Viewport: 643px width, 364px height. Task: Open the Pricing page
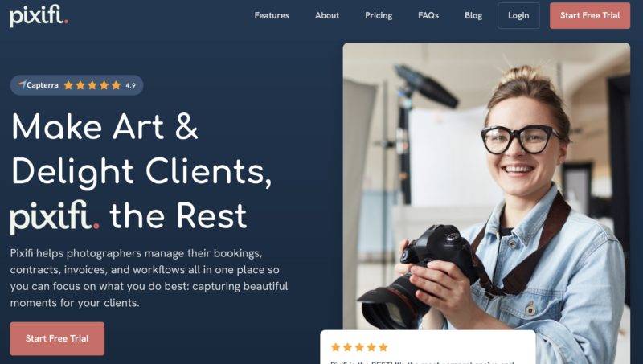pyautogui.click(x=379, y=15)
